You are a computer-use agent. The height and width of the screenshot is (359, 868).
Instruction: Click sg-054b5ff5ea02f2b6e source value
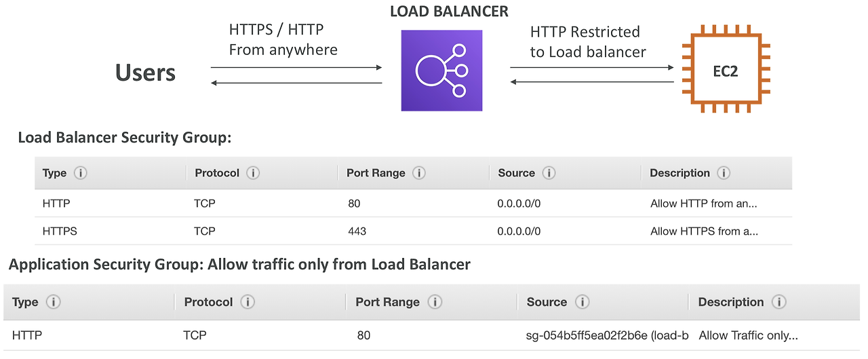coord(608,335)
